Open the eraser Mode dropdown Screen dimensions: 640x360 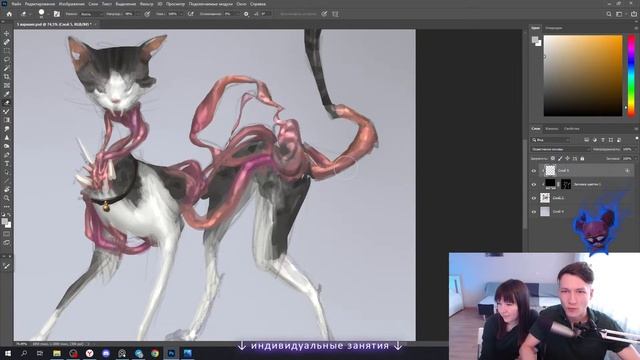(x=91, y=14)
